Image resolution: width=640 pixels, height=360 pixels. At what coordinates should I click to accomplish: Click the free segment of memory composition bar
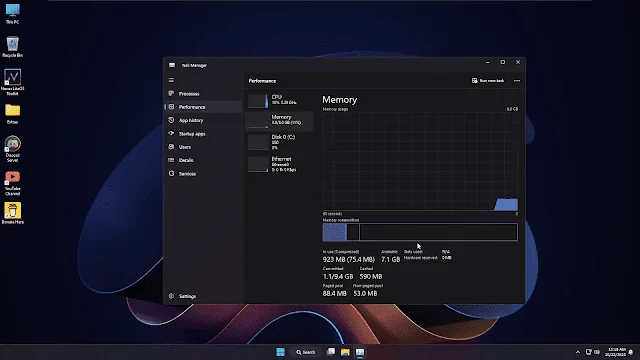coord(438,232)
